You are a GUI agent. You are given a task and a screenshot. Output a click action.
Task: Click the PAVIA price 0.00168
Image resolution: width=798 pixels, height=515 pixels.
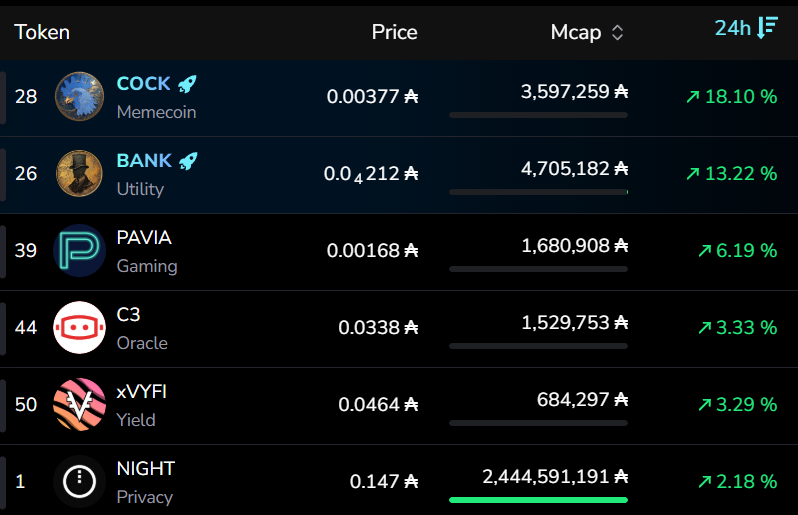372,250
